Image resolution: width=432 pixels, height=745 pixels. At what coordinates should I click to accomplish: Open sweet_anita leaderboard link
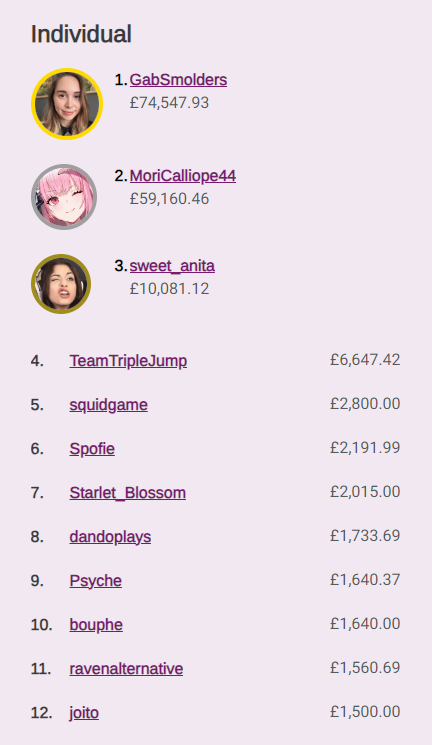pos(172,266)
